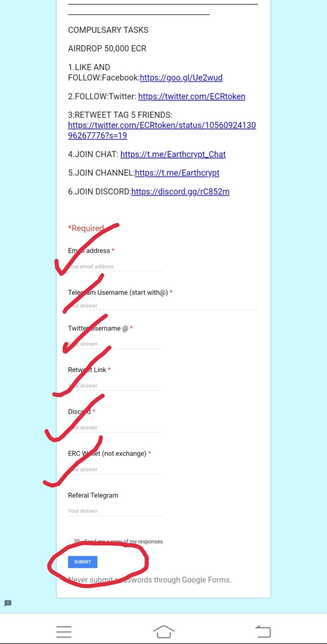Open the Facebook goo.gl/Ue2wud link
327x644 pixels.
[181, 78]
